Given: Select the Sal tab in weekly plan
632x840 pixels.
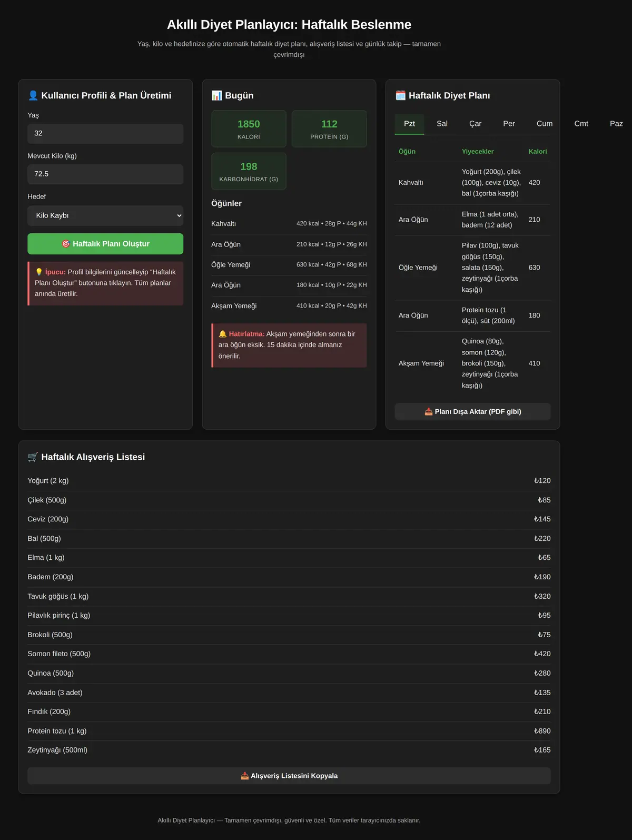Looking at the screenshot, I should (442, 124).
